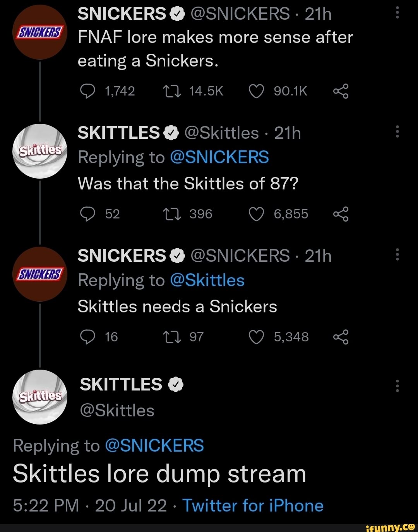Click the Skittles lore dump stream tweet text
This screenshot has height=532, width=418.
[159, 473]
